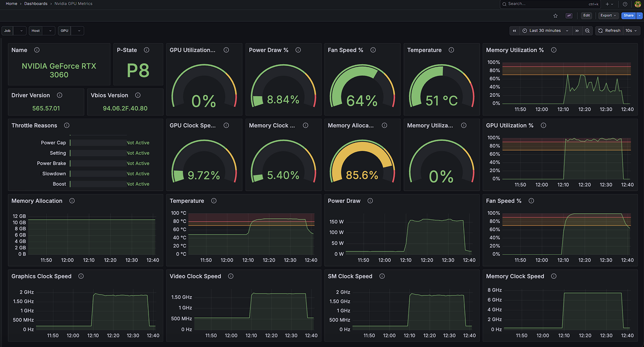Image resolution: width=644 pixels, height=347 pixels.
Task: Click info icon beside Driver Version
Action: pos(60,95)
